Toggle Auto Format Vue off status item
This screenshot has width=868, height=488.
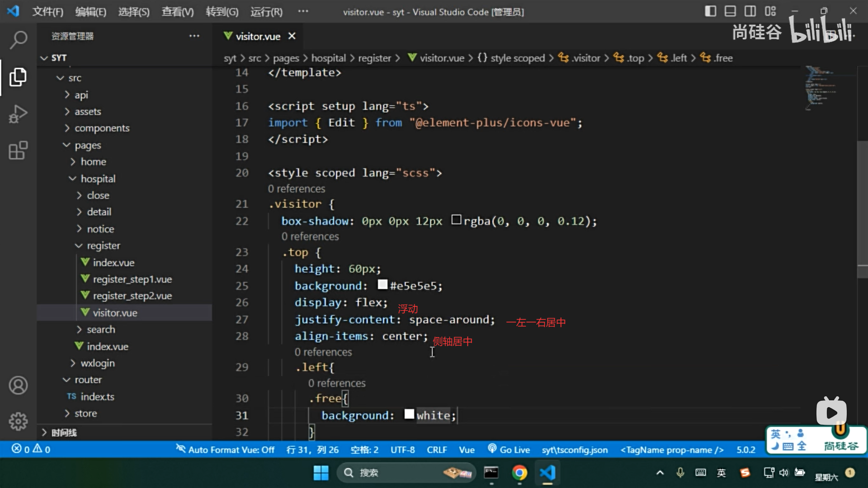tap(225, 450)
